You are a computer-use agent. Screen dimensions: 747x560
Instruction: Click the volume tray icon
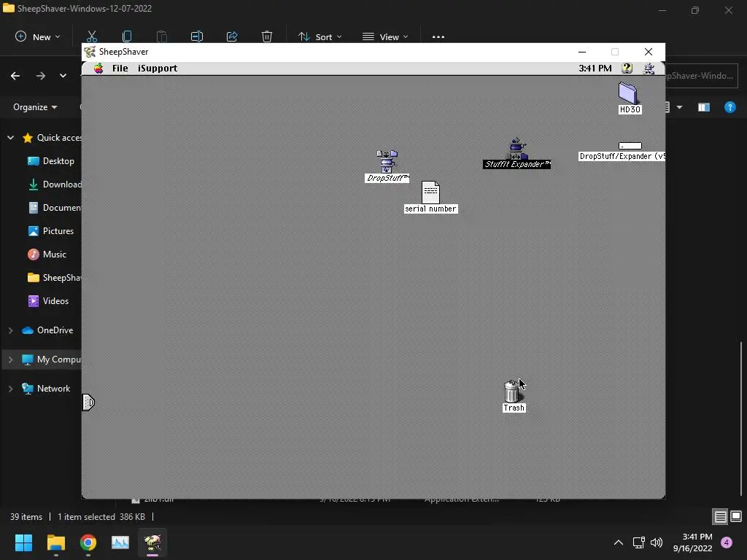657,542
